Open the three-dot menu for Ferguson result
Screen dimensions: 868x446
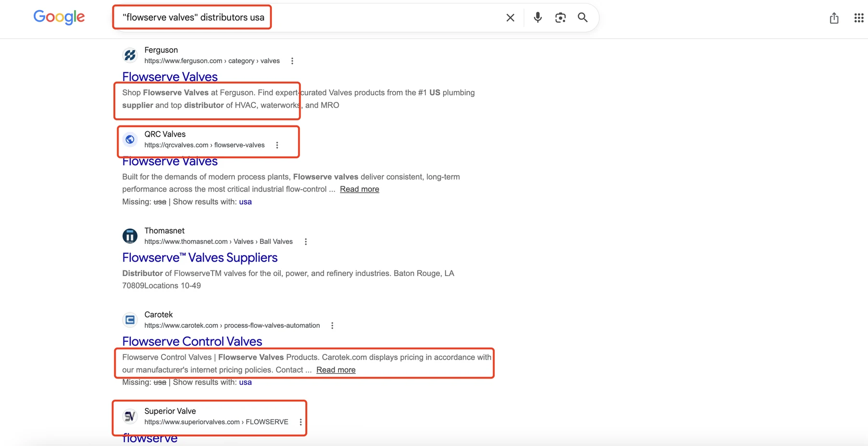(x=292, y=61)
